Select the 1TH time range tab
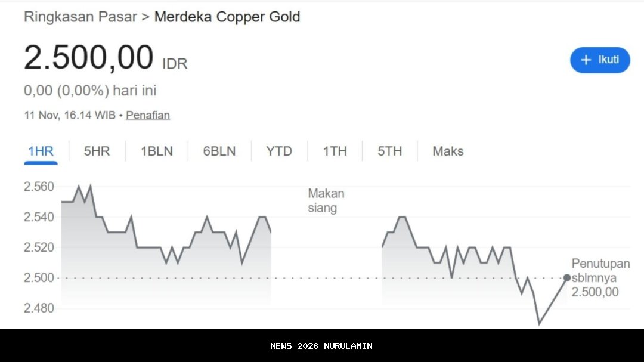The image size is (644, 362). [x=335, y=151]
